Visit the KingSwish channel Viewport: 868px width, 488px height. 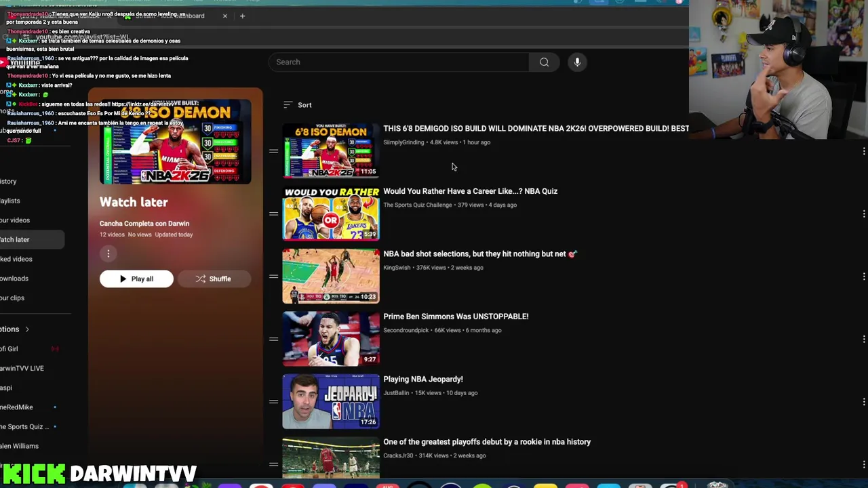[397, 268]
